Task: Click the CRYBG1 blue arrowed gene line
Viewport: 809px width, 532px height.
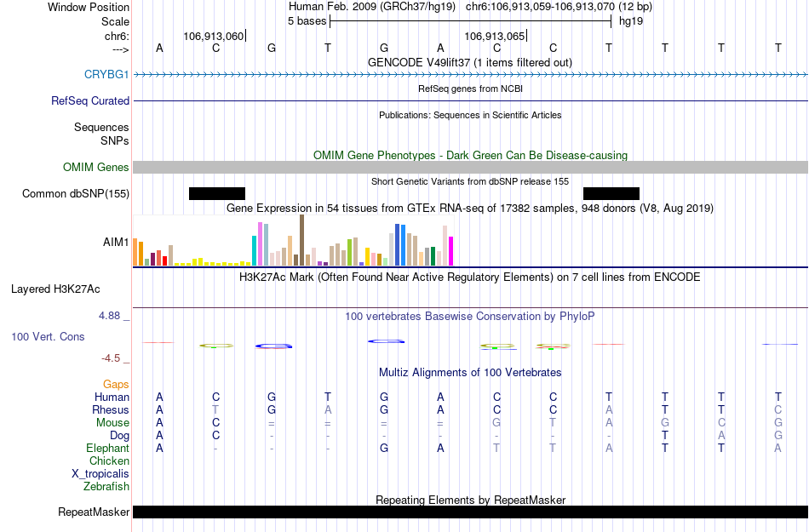Action: (x=470, y=75)
